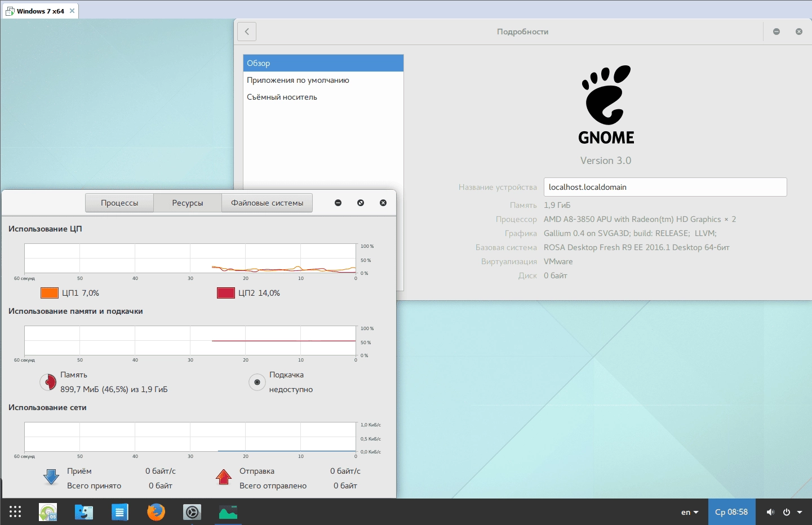Close the system monitor window

pyautogui.click(x=383, y=203)
